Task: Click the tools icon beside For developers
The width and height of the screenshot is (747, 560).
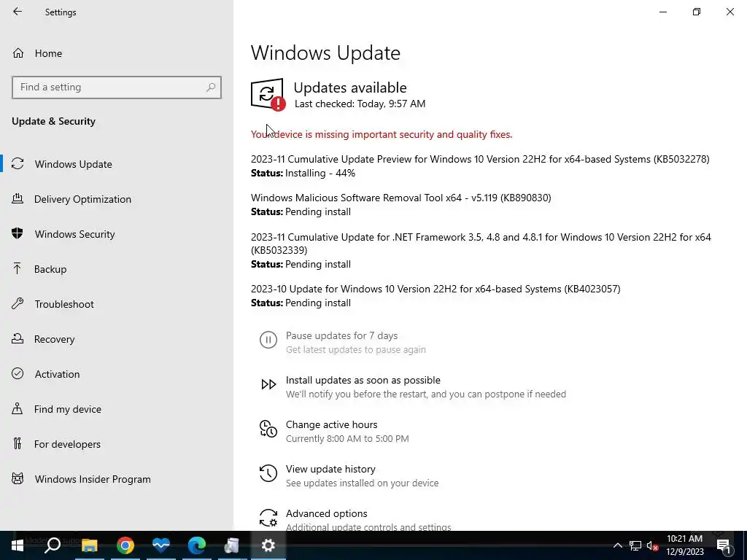Action: 18,444
